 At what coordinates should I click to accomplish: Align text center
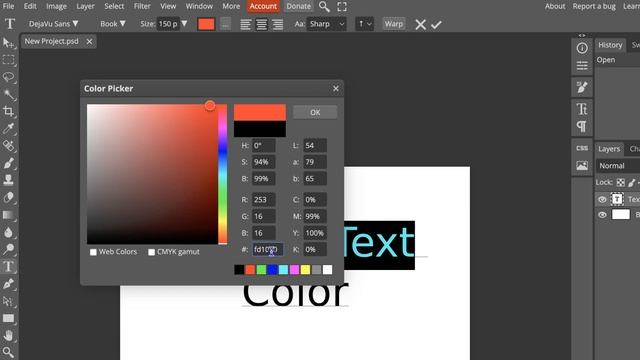click(x=262, y=24)
